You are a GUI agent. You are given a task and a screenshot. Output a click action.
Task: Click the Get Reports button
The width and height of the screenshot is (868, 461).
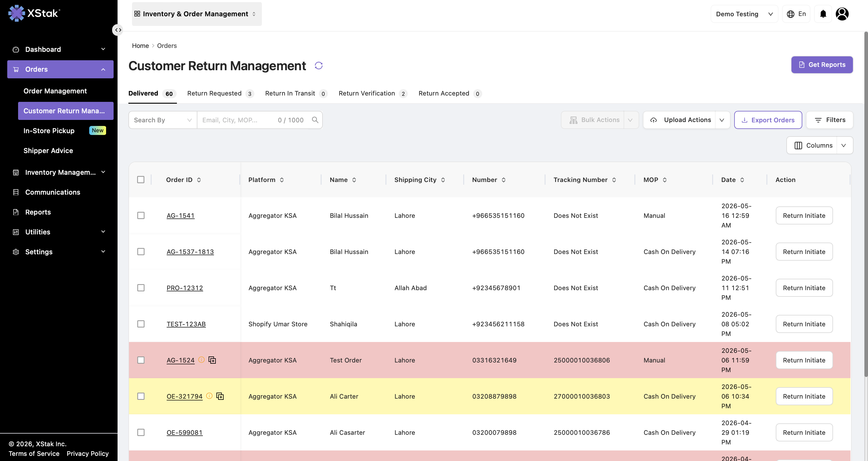point(822,65)
